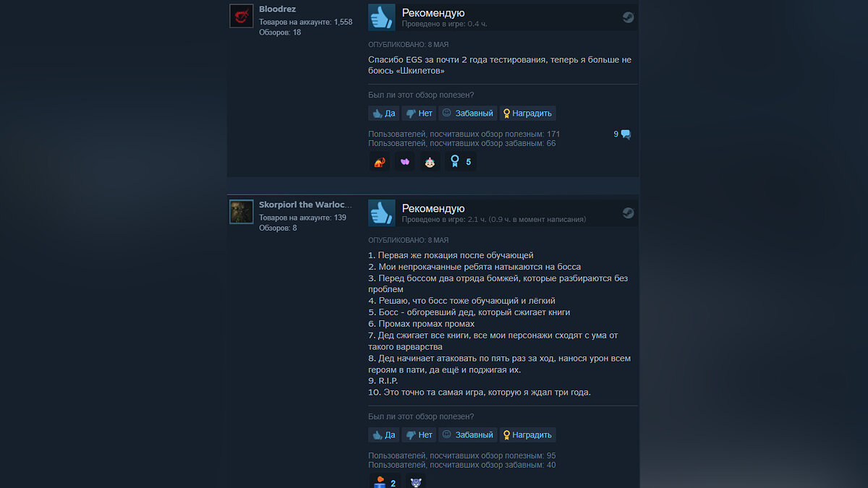Open Bloodrez's profile avatar
Screen dimensions: 868x488
(x=242, y=16)
